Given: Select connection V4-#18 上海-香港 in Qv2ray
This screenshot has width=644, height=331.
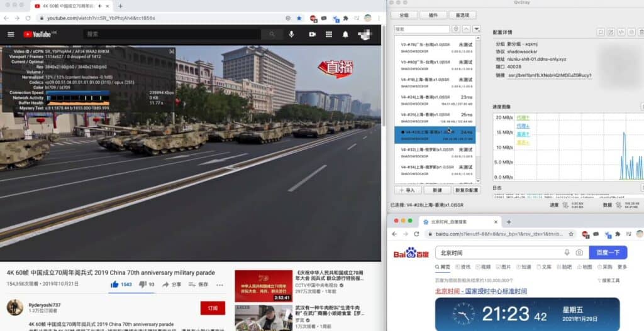Looking at the screenshot, I should point(435,82).
